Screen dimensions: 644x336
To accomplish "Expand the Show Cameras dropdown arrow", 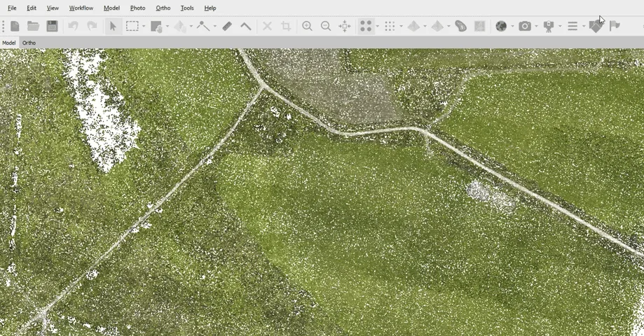I will 536,27.
